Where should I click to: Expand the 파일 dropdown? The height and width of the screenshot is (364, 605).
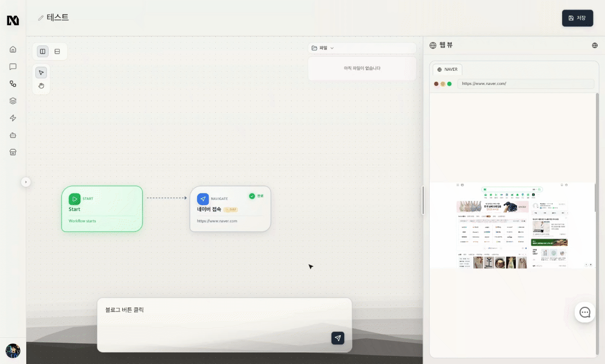[323, 48]
